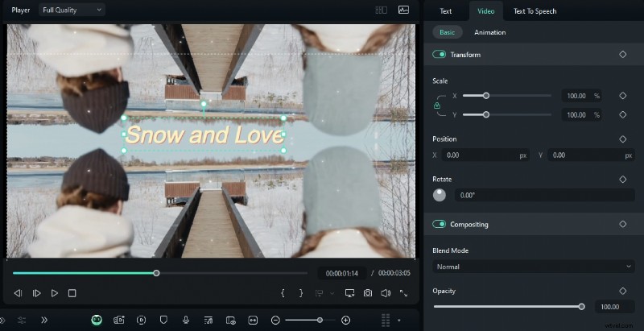Mute the player volume speaker icon
The height and width of the screenshot is (331, 644).
point(385,293)
